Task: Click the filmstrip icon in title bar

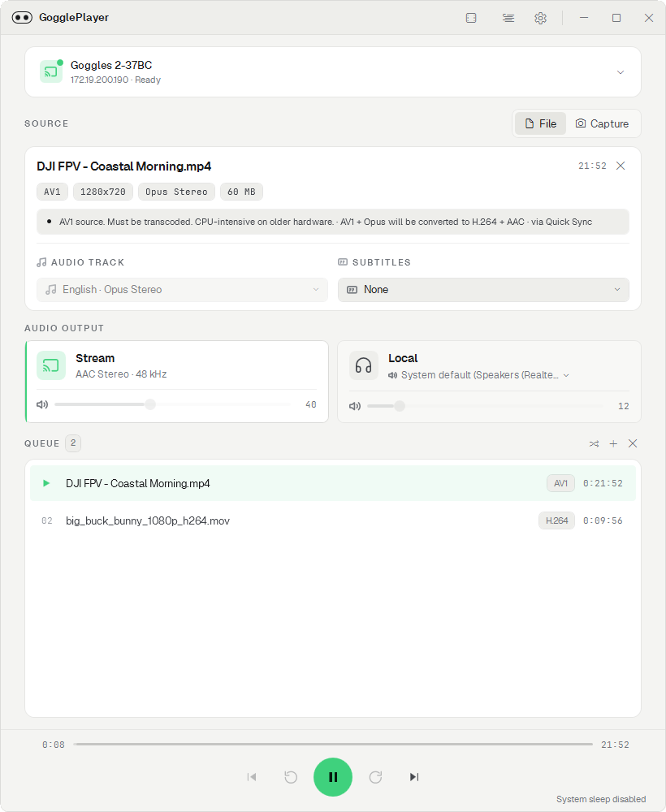Action: 471,18
